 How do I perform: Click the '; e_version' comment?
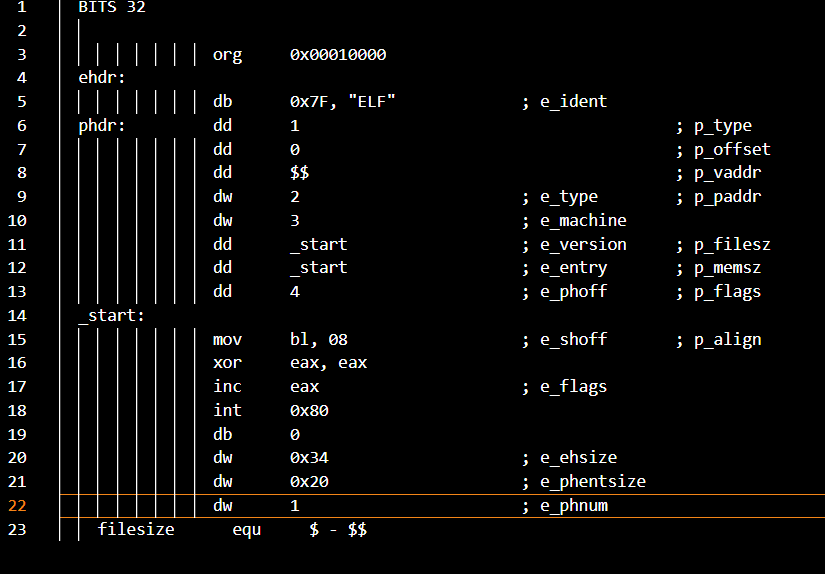(574, 245)
